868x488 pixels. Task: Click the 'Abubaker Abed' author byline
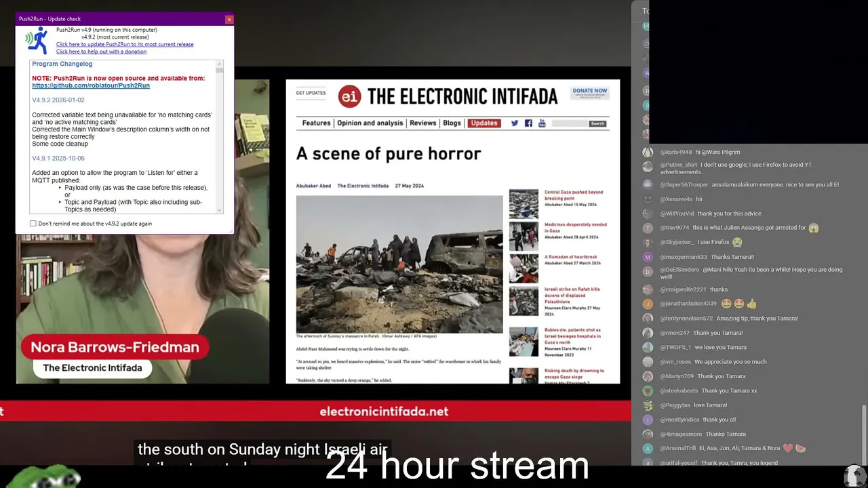[313, 186]
